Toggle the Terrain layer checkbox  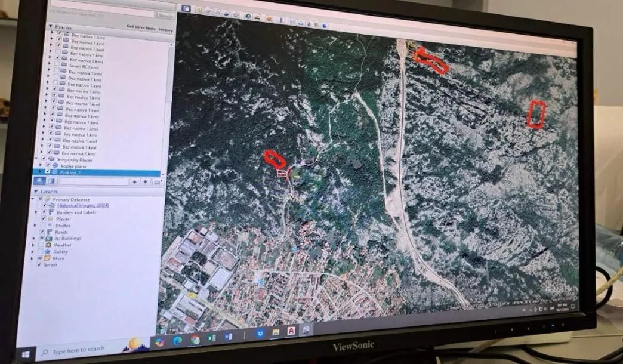[40, 265]
